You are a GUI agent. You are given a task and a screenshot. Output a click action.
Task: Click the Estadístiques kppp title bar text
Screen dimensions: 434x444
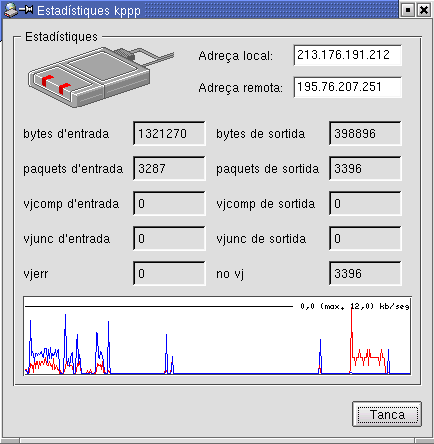(89, 11)
